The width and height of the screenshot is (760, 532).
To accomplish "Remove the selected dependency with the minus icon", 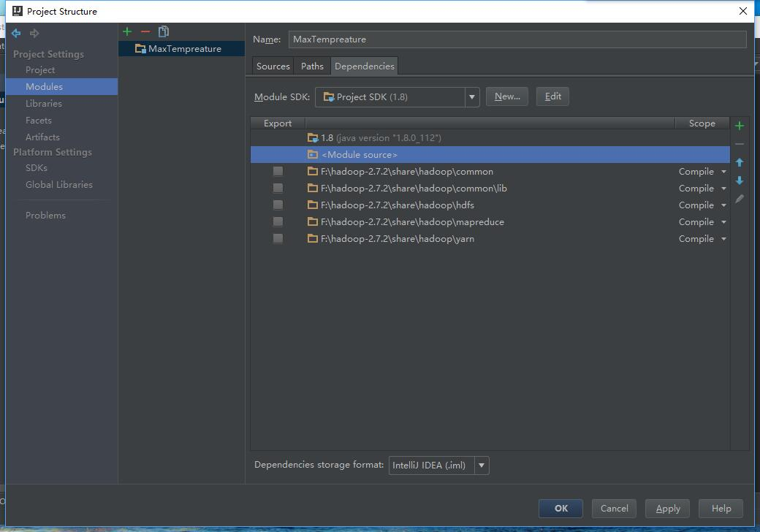I will click(740, 144).
